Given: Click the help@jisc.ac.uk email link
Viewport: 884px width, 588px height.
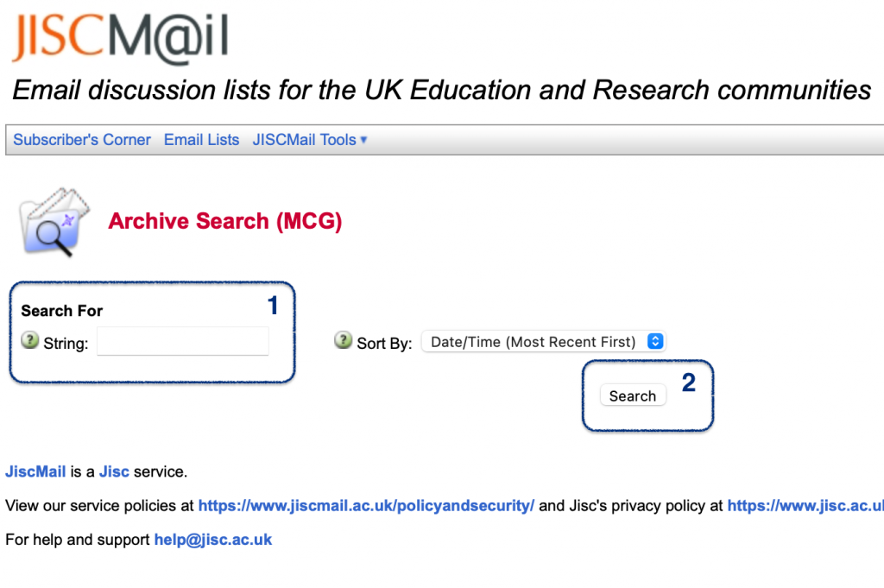Looking at the screenshot, I should click(x=213, y=540).
